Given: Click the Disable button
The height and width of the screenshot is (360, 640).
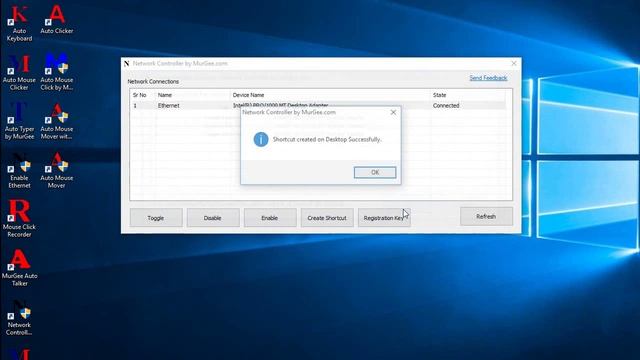Looking at the screenshot, I should (x=213, y=218).
